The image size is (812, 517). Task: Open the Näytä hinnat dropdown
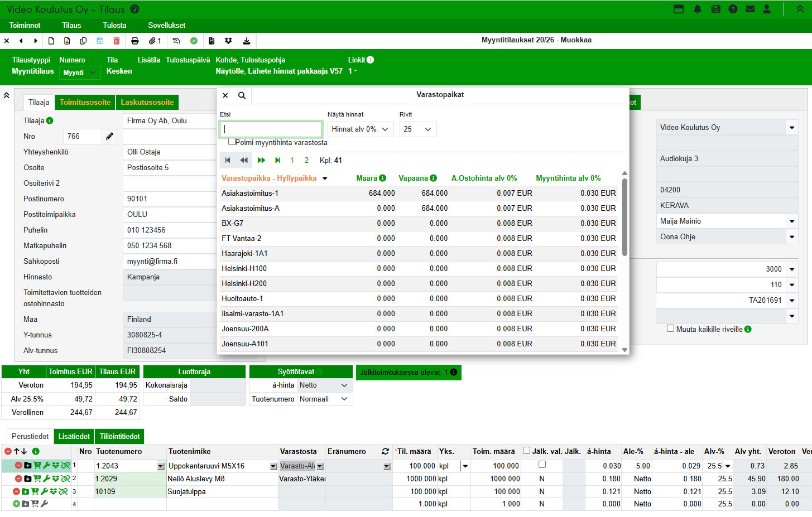click(360, 129)
